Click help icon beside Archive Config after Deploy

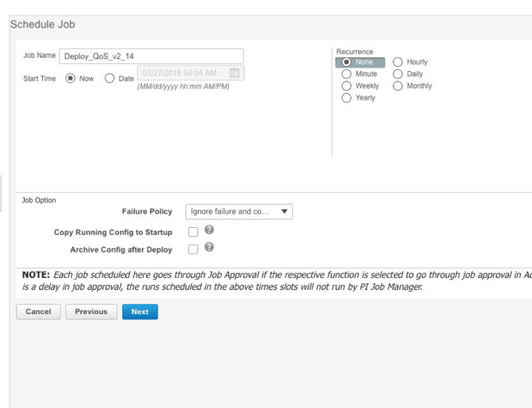coord(209,247)
